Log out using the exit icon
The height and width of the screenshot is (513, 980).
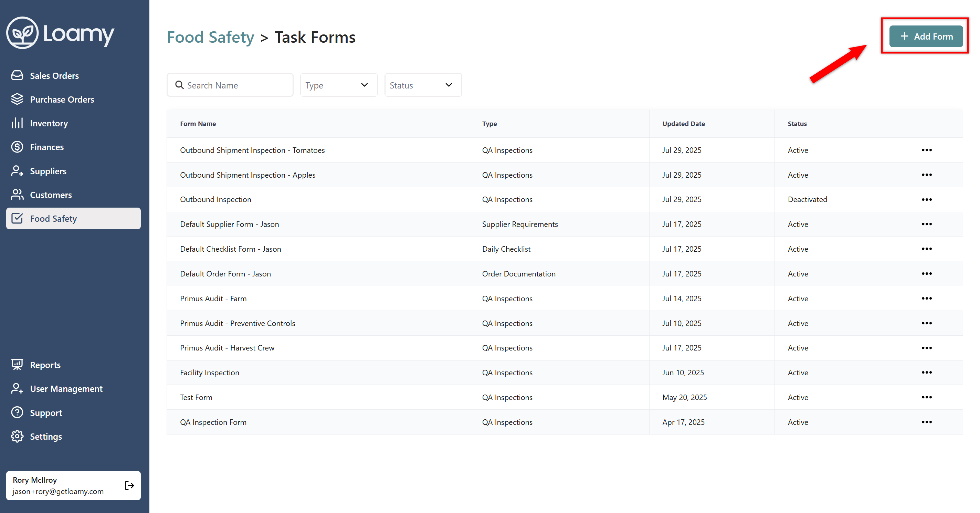129,485
